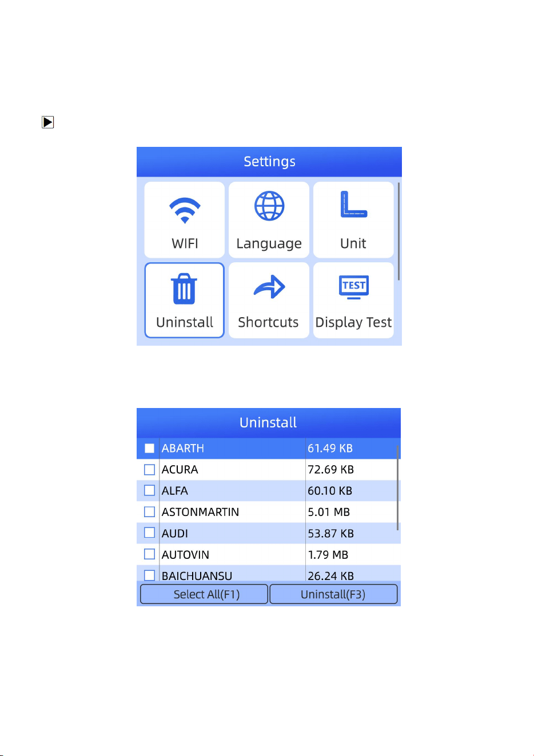Tick the ABARTH checkbox
The image size is (534, 756).
point(149,448)
